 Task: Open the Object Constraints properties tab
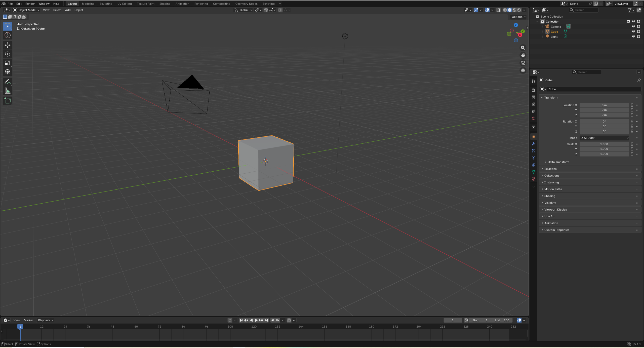tap(534, 165)
